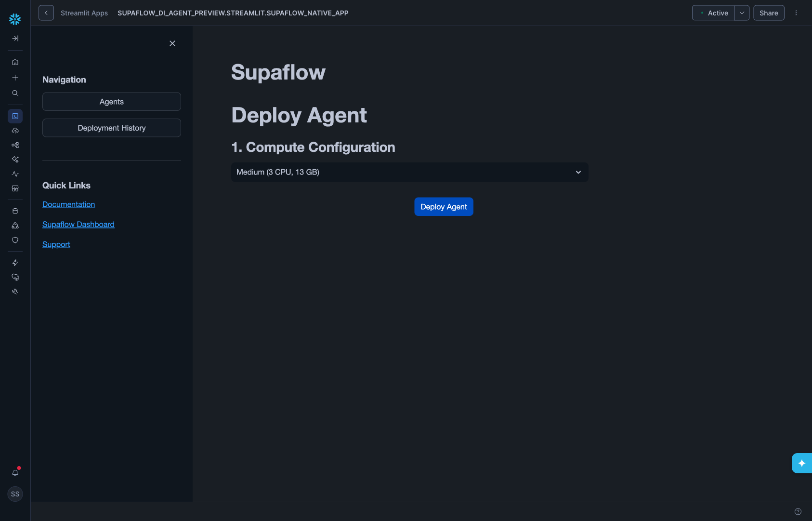Open Deployment History page
The image size is (812, 521).
pyautogui.click(x=112, y=128)
